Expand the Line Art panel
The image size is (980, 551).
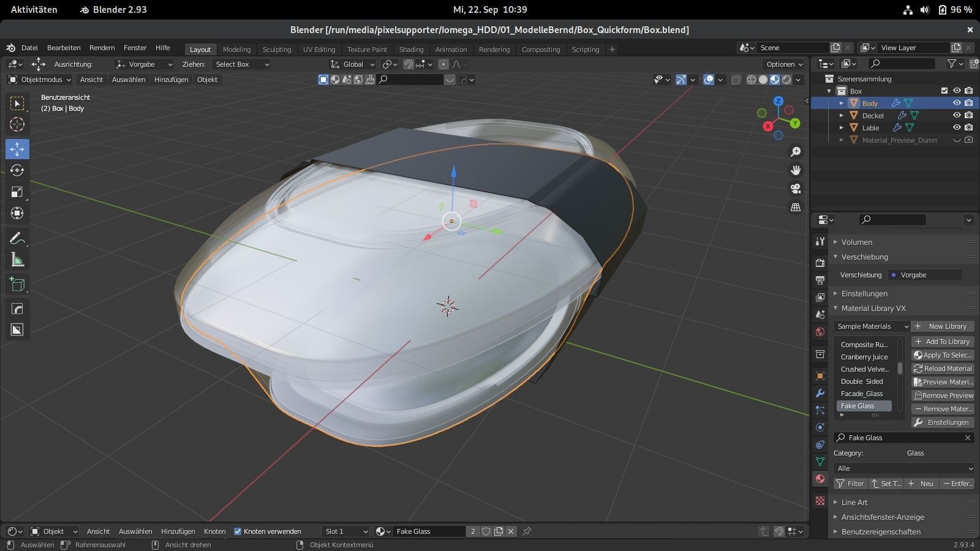click(854, 502)
